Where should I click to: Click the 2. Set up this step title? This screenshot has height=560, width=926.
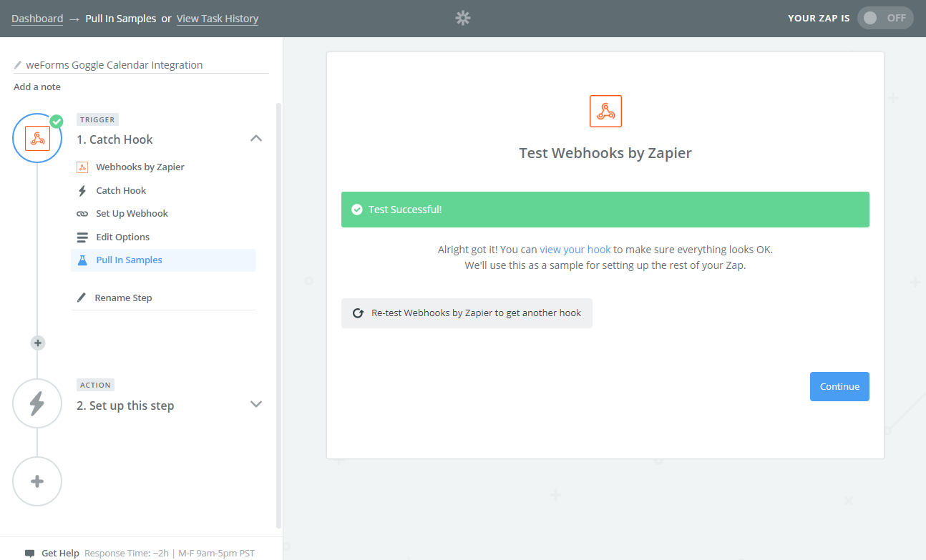pos(125,406)
